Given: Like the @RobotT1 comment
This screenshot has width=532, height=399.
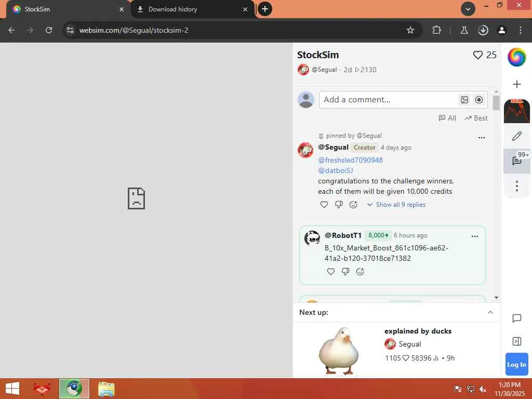Looking at the screenshot, I should click(x=331, y=271).
